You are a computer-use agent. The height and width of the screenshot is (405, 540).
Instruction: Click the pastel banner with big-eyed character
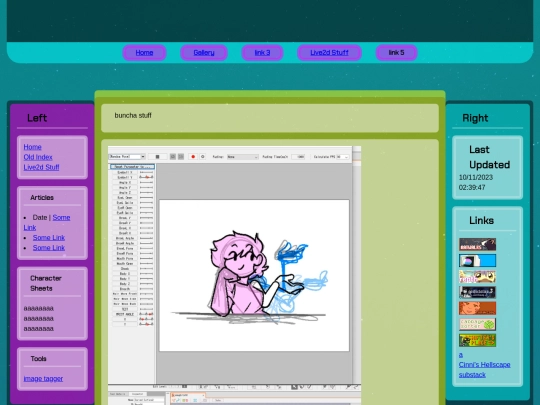477,277
